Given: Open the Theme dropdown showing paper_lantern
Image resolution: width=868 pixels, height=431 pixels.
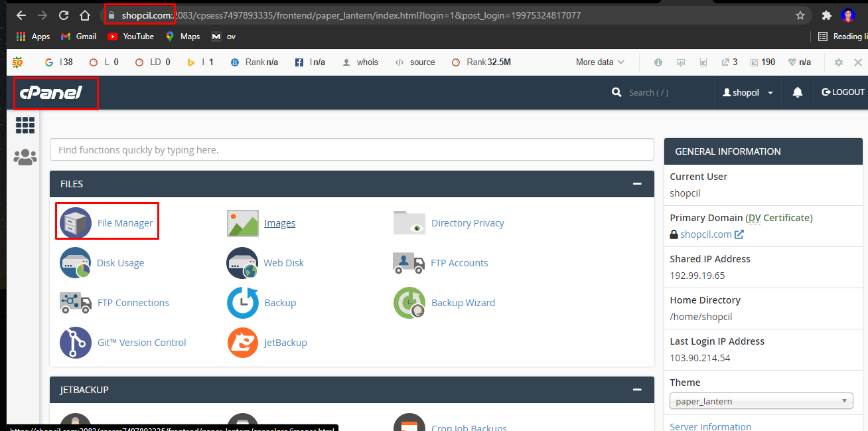Looking at the screenshot, I should point(760,400).
